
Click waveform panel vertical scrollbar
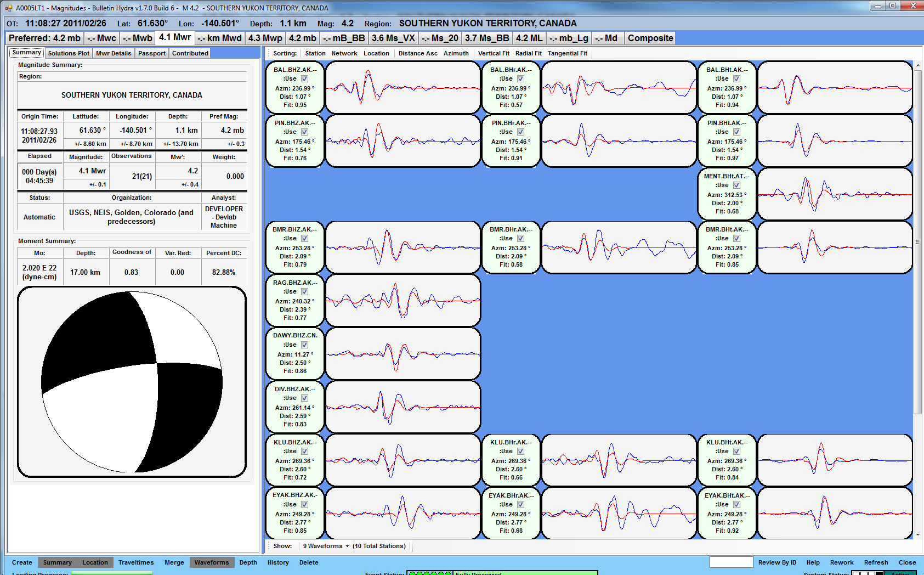[918, 241]
